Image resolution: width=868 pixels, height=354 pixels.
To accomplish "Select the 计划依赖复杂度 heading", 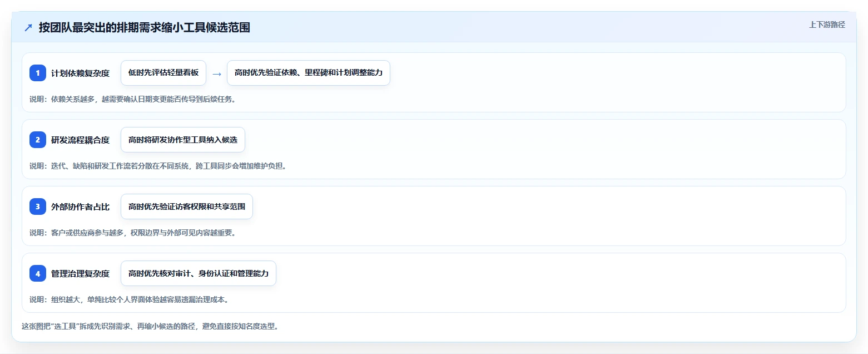I will [80, 73].
